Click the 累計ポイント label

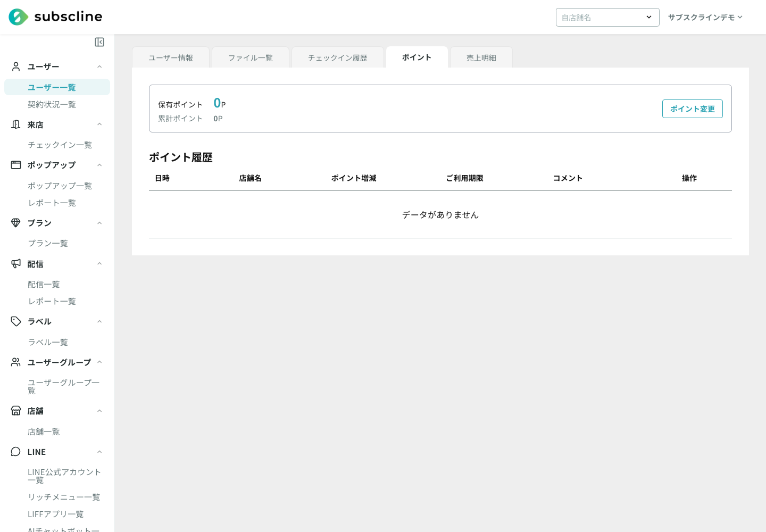click(x=180, y=119)
